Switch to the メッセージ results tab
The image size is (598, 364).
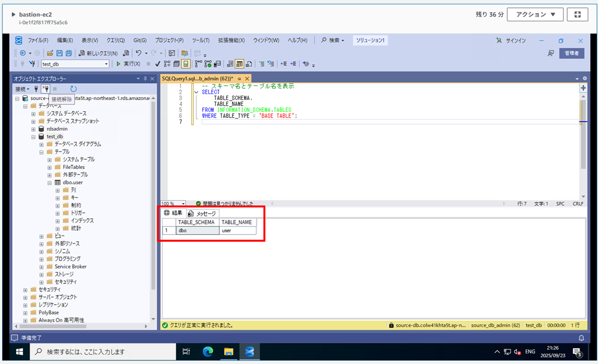(202, 213)
